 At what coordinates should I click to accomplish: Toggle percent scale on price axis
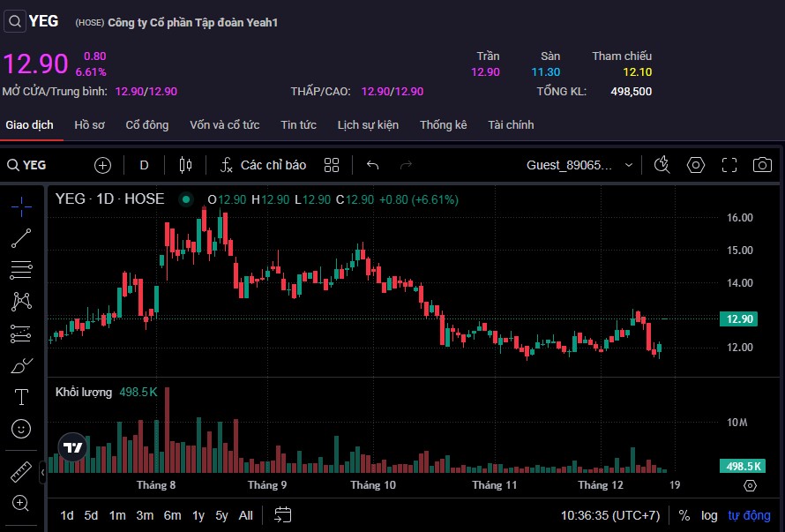pos(684,515)
